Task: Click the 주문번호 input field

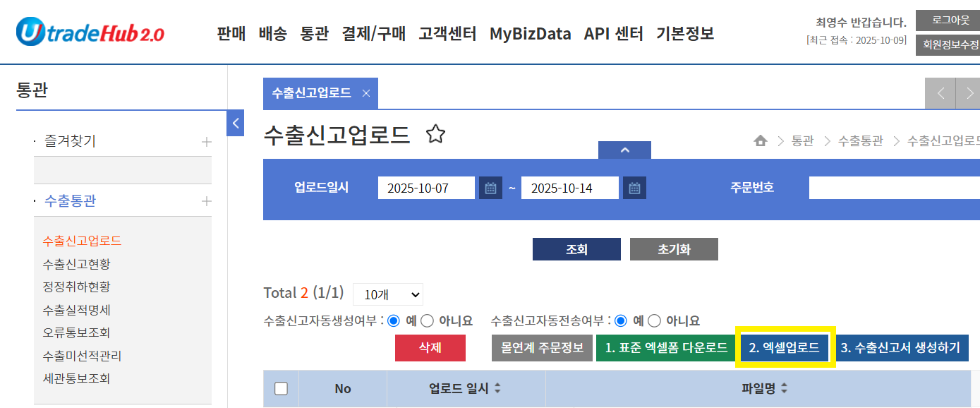Action: coord(893,188)
